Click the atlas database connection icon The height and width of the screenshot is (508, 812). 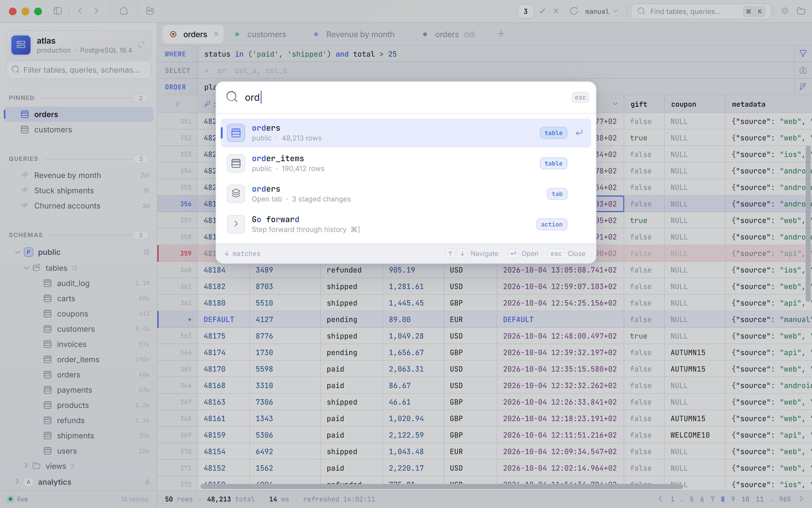[21, 45]
